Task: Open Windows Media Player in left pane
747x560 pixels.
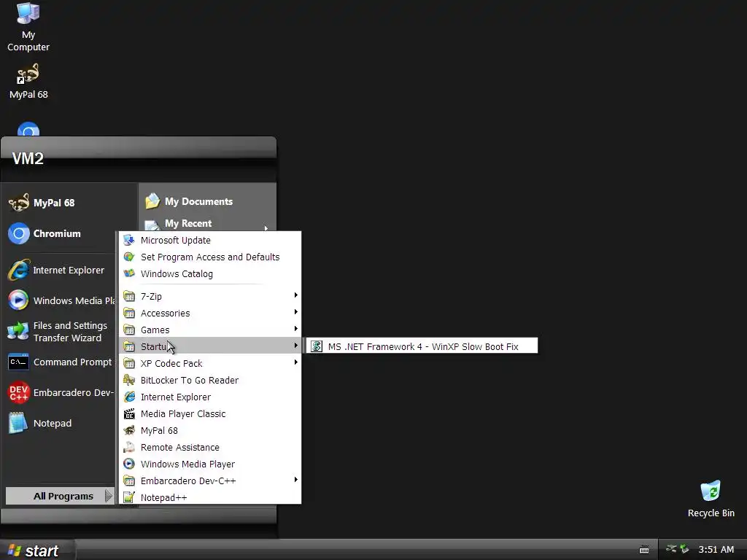Action: click(61, 300)
